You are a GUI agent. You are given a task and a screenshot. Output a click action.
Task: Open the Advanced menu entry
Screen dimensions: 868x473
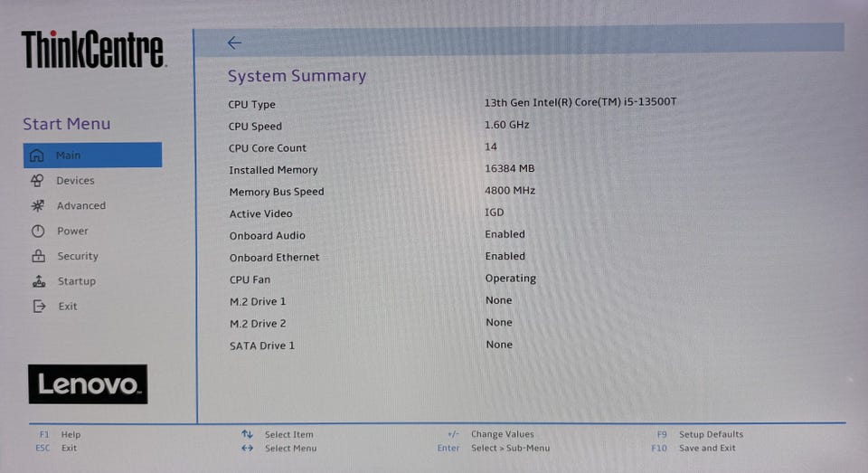pyautogui.click(x=81, y=205)
